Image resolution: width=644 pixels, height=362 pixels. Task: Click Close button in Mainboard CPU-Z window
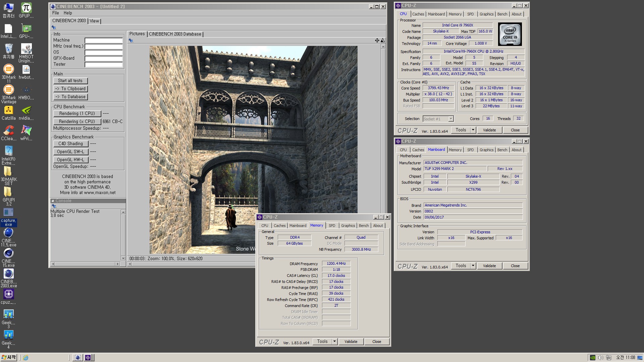(515, 266)
